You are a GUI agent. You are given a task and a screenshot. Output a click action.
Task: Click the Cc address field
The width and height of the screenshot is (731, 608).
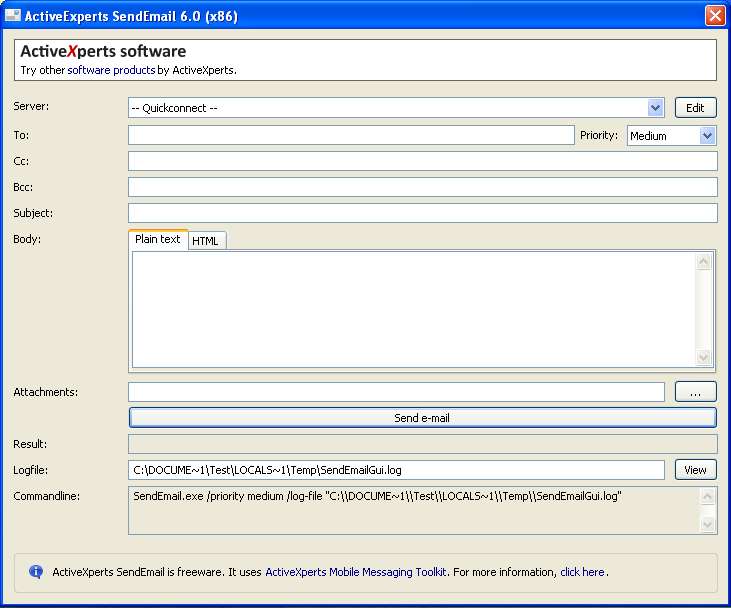(x=422, y=161)
